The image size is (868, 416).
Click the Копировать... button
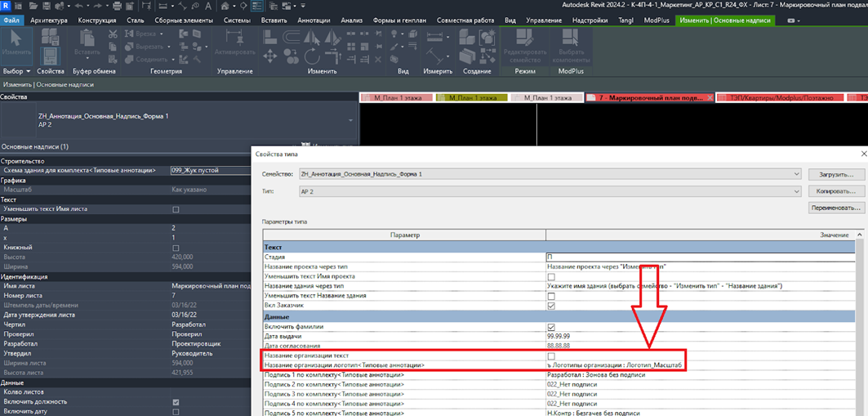tap(835, 191)
